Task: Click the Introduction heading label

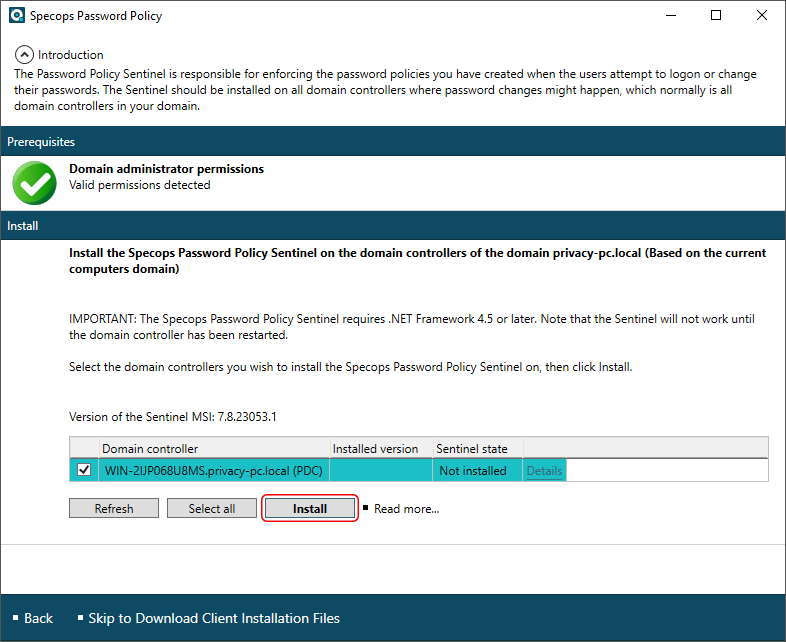Action: (71, 55)
